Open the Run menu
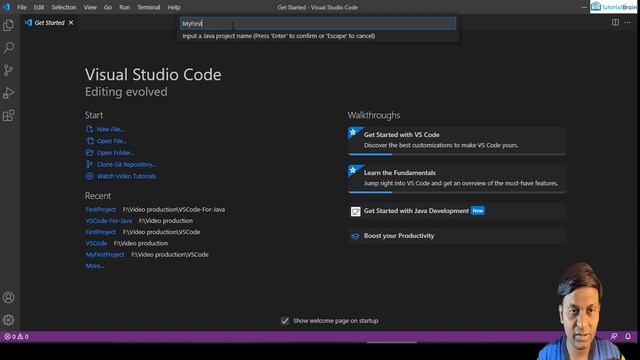 pos(124,7)
